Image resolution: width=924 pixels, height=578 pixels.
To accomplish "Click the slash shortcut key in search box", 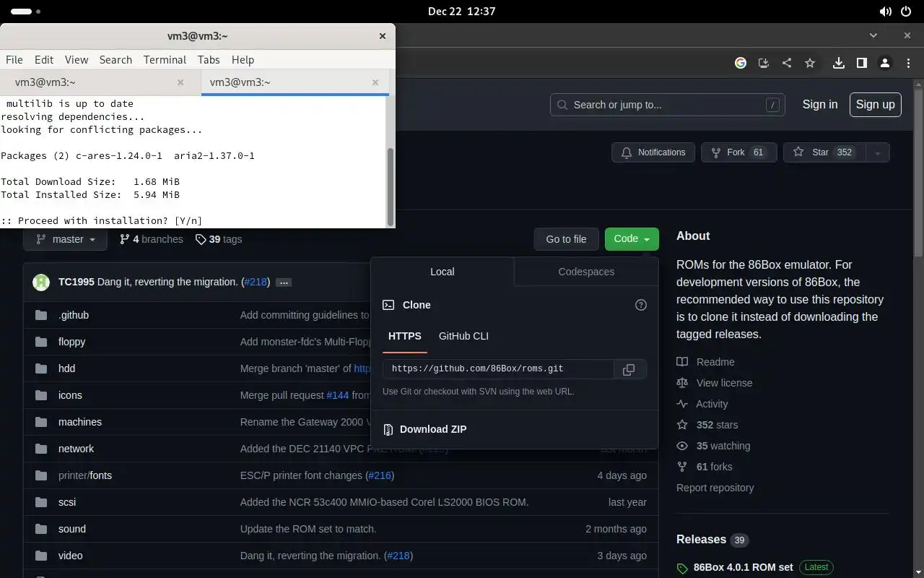I will (x=772, y=105).
